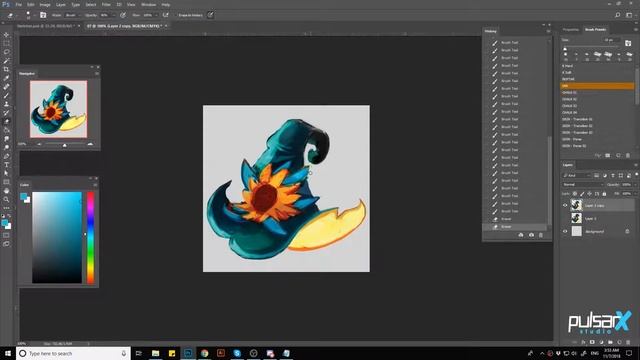Toggle airbrush mode in options bar
Screen dimensions: 640x360
pos(165,15)
